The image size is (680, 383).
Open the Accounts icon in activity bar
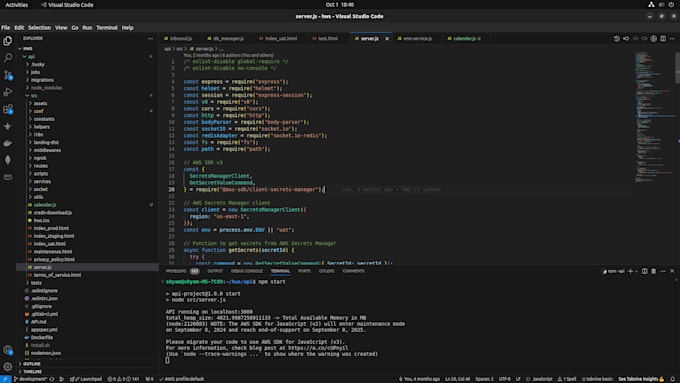[8, 350]
